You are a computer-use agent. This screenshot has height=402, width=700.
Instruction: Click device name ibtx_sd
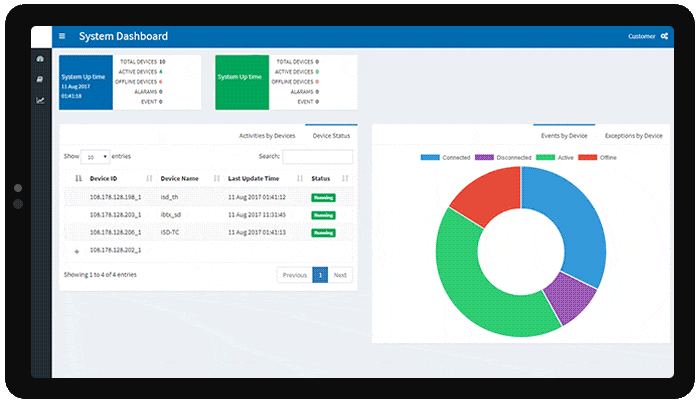click(171, 215)
